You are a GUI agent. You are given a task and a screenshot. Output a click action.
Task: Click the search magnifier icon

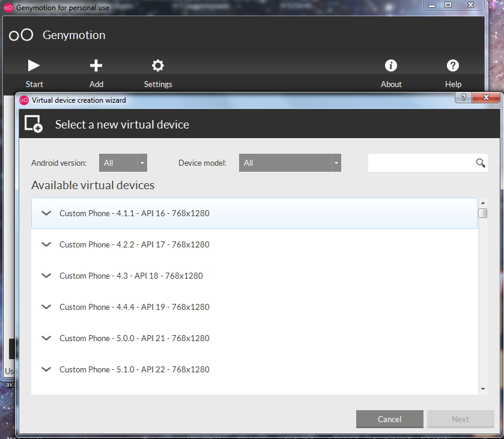coord(481,163)
